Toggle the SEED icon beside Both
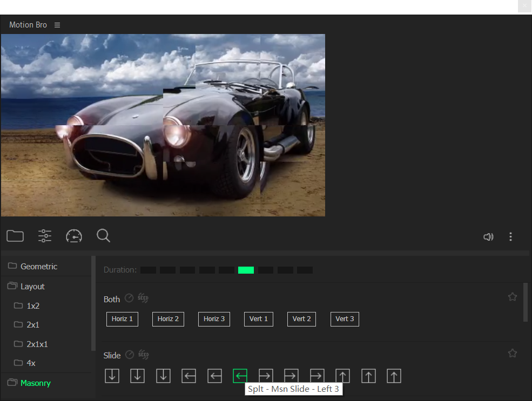Viewport: 532px width, 401px height. 143,298
